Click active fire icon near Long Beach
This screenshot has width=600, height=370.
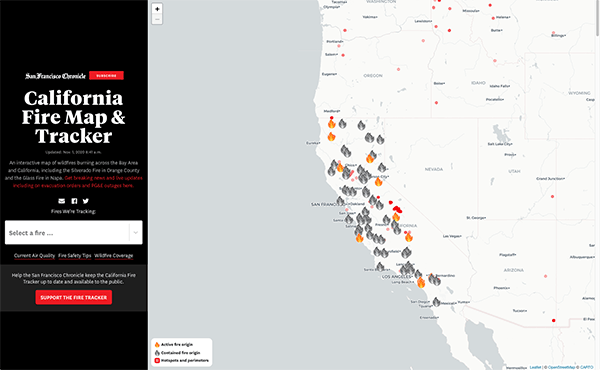pos(421,282)
